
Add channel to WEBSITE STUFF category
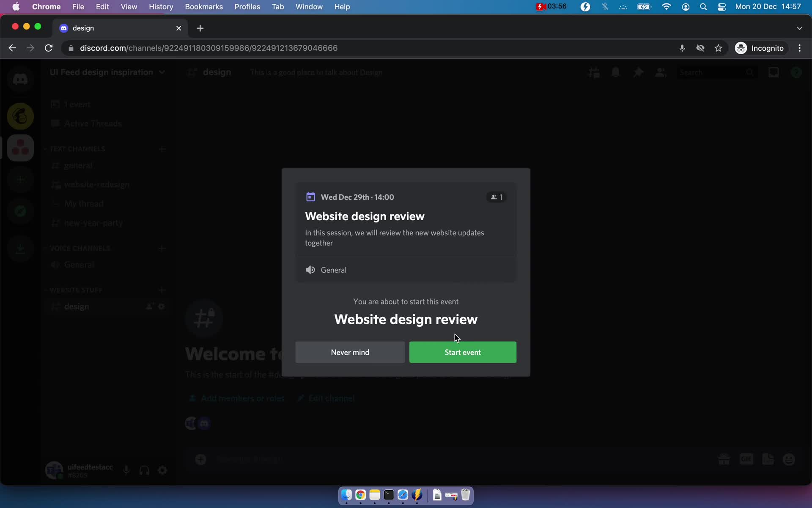click(x=162, y=290)
